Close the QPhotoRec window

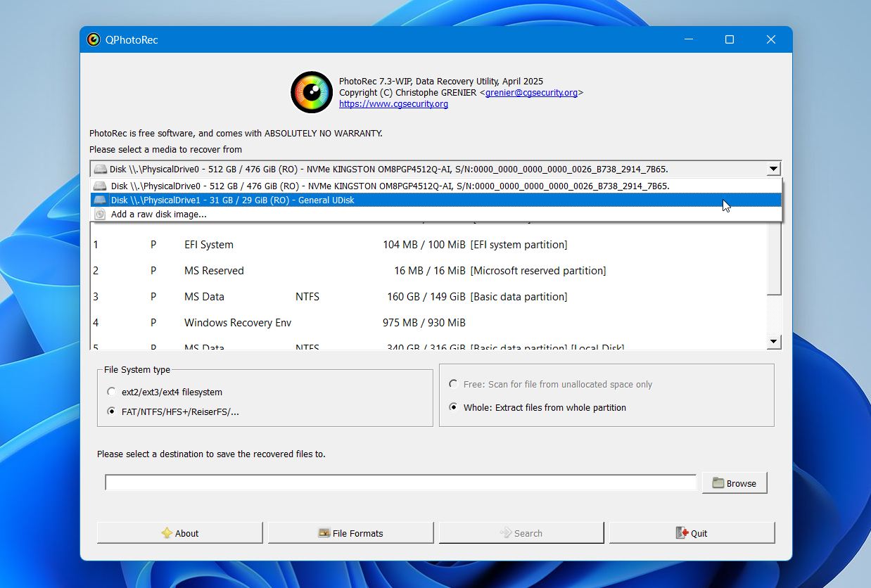[771, 39]
